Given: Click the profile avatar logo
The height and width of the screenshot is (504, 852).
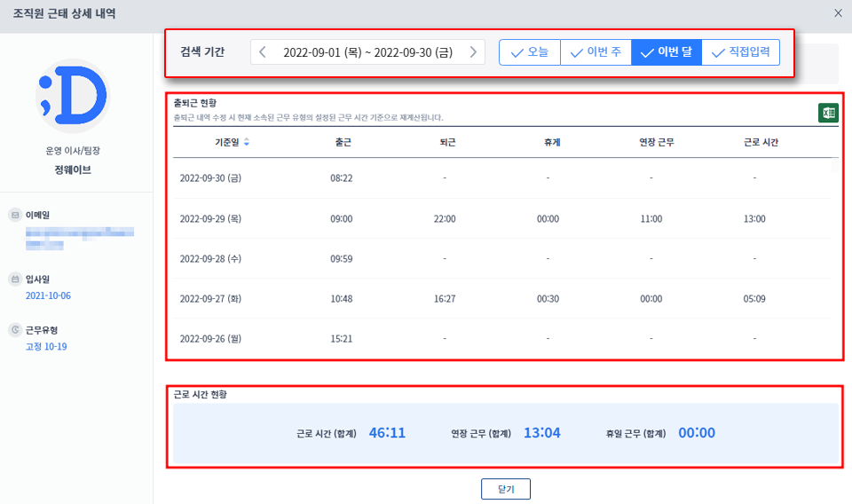Looking at the screenshot, I should [73, 96].
